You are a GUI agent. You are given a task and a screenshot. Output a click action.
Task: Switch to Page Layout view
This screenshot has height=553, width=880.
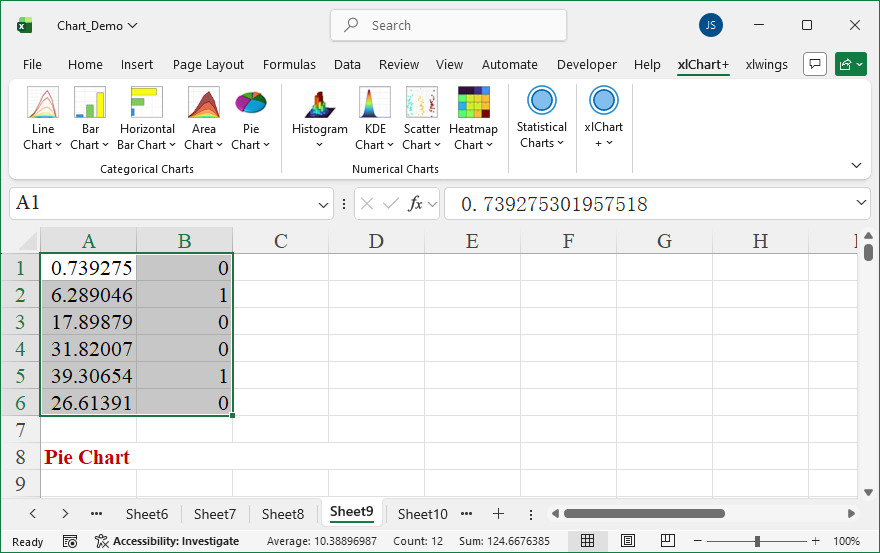[627, 541]
